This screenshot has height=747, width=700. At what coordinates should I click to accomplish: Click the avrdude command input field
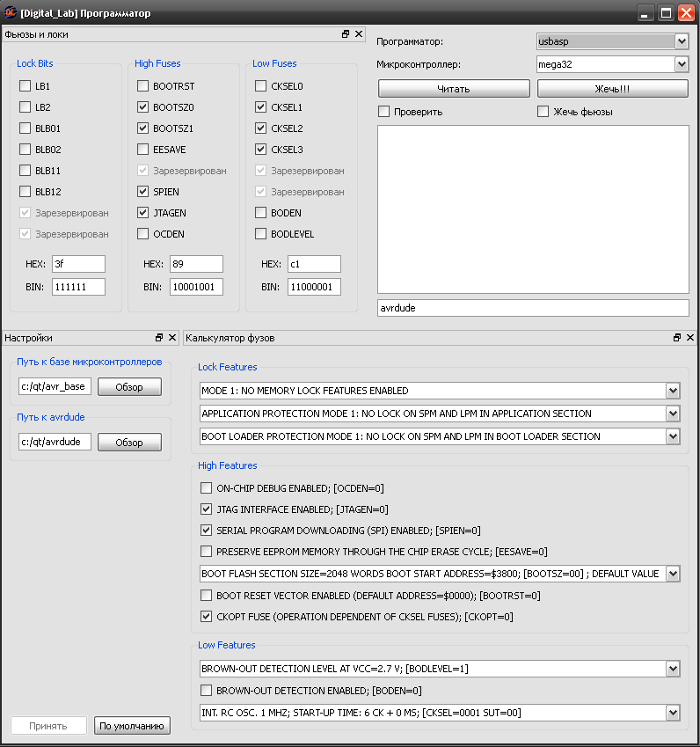tap(533, 308)
